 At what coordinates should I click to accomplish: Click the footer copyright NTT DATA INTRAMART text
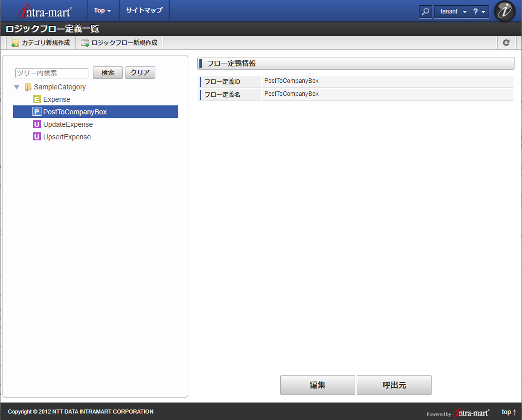point(80,412)
